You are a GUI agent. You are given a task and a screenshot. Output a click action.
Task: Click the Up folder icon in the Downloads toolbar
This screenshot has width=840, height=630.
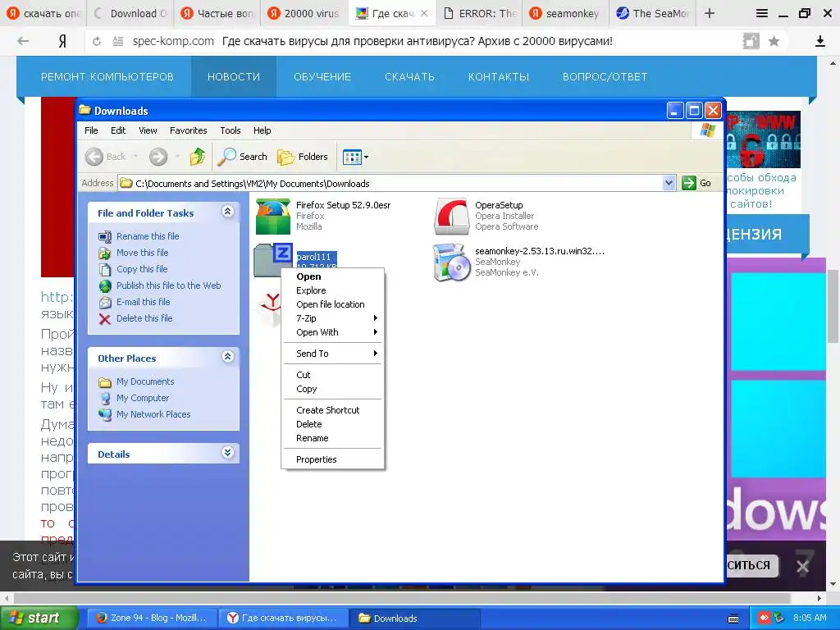click(197, 157)
